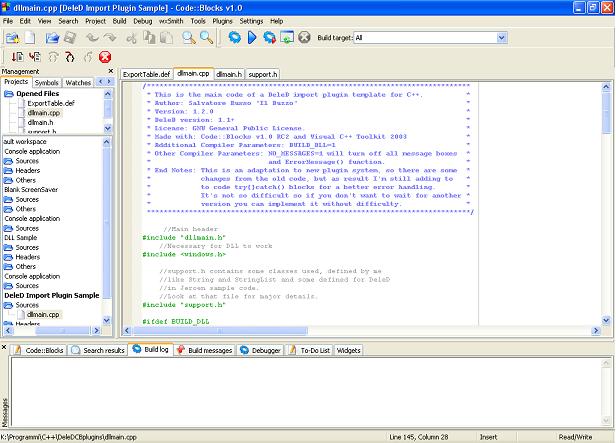Click the Copy icon in toolbar
Image resolution: width=616 pixels, height=443 pixels.
coord(149,38)
